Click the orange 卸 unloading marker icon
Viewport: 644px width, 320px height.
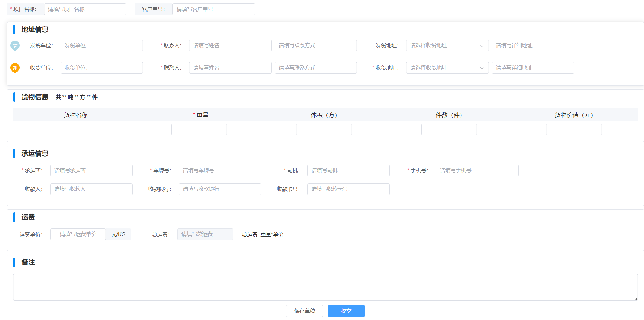[x=15, y=68]
